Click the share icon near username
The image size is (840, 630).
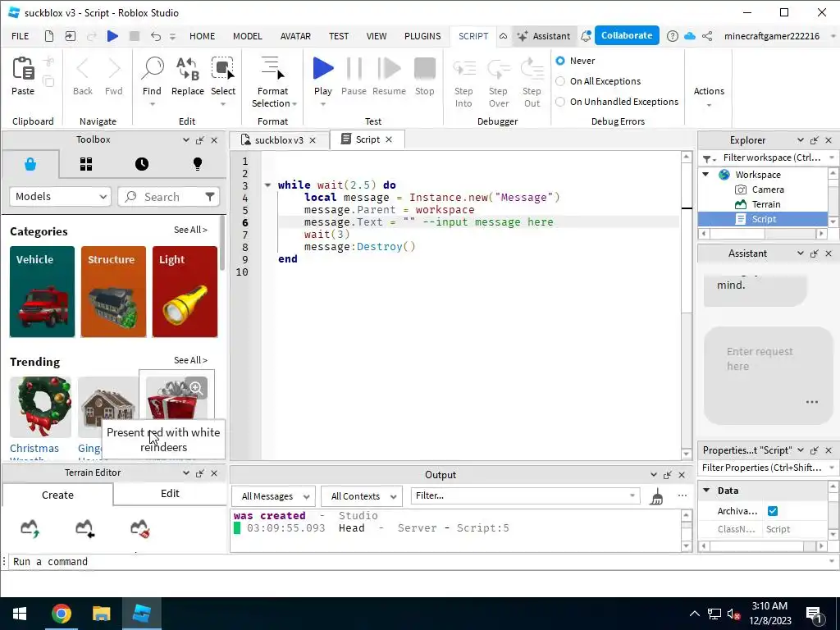[707, 36]
